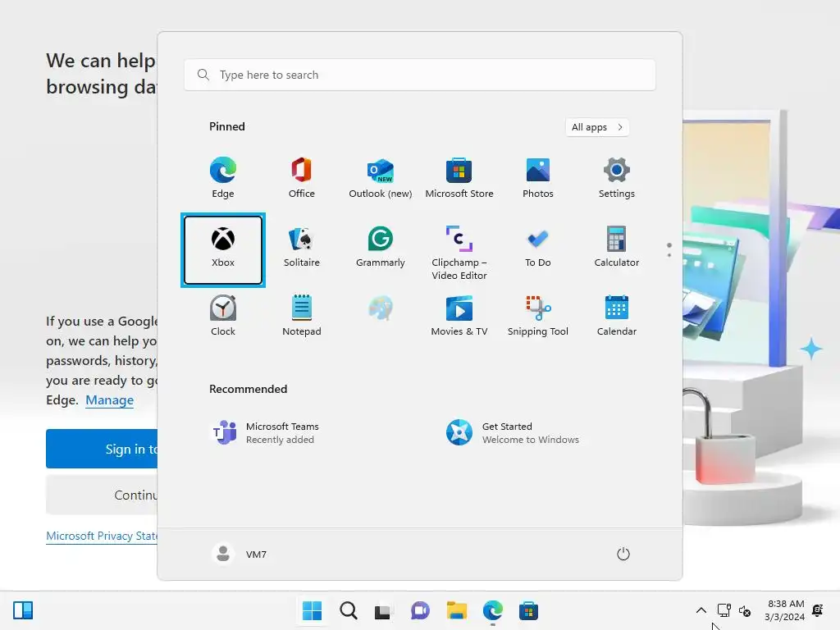
Task: Click the muted volume tray icon
Action: [745, 610]
